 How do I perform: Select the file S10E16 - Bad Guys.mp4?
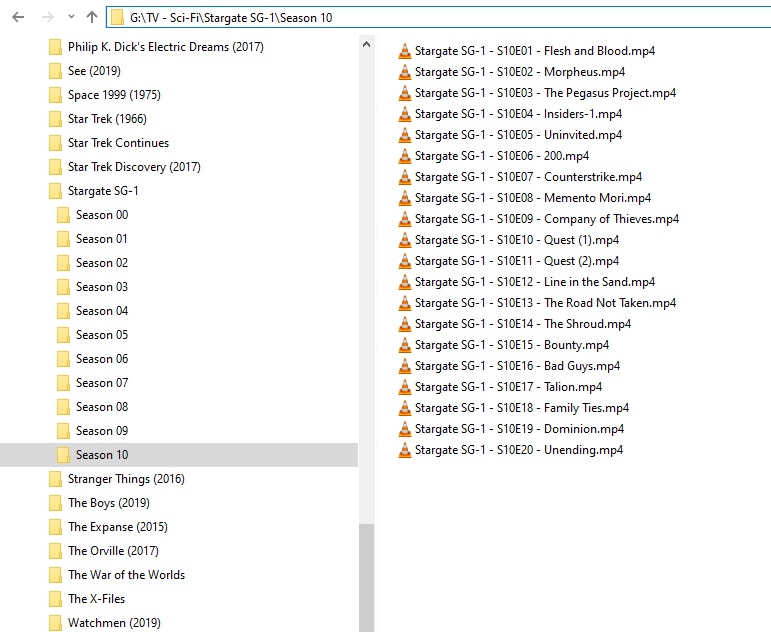click(509, 366)
